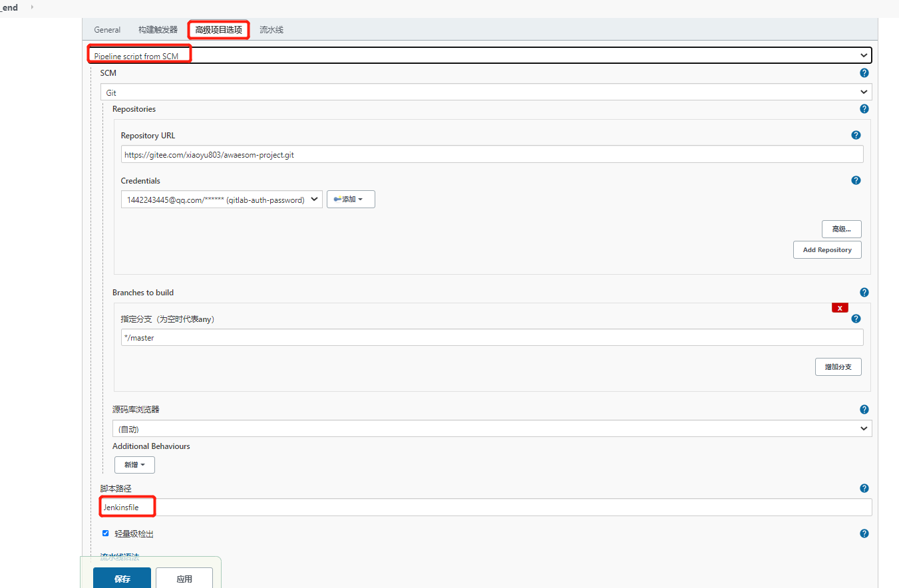Delete the branch entry with red X
899x588 pixels.
coord(840,308)
